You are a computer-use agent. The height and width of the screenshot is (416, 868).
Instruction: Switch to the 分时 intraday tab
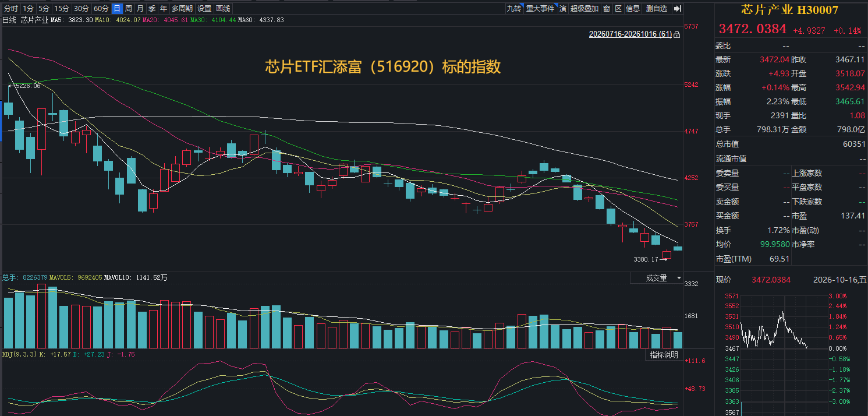pos(11,9)
